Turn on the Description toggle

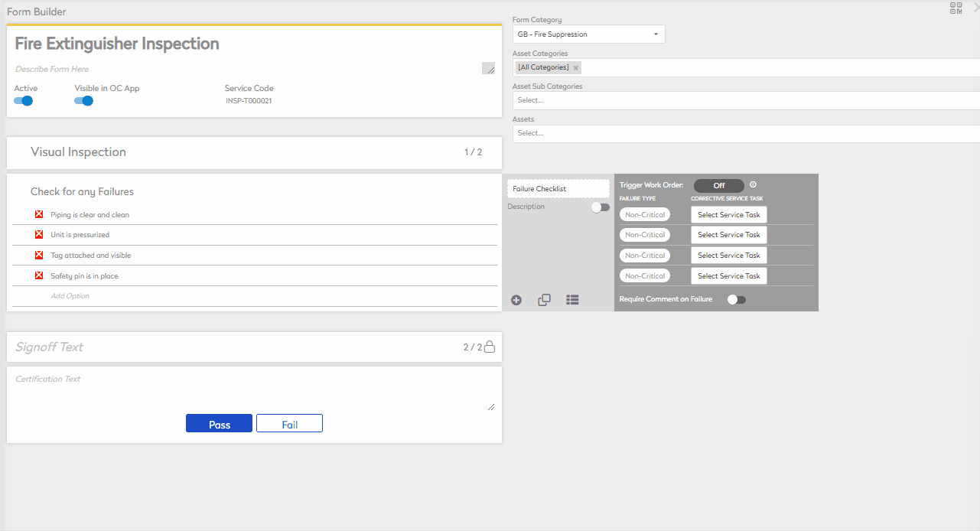[601, 207]
